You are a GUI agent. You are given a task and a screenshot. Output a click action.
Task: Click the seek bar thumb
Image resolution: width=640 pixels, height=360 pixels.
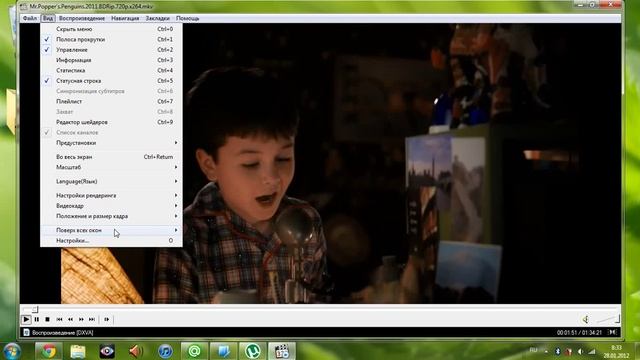tap(35, 309)
